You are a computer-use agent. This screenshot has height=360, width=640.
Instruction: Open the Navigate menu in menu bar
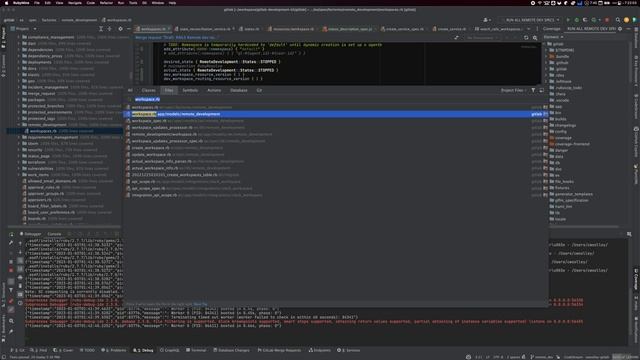pyautogui.click(x=75, y=3)
